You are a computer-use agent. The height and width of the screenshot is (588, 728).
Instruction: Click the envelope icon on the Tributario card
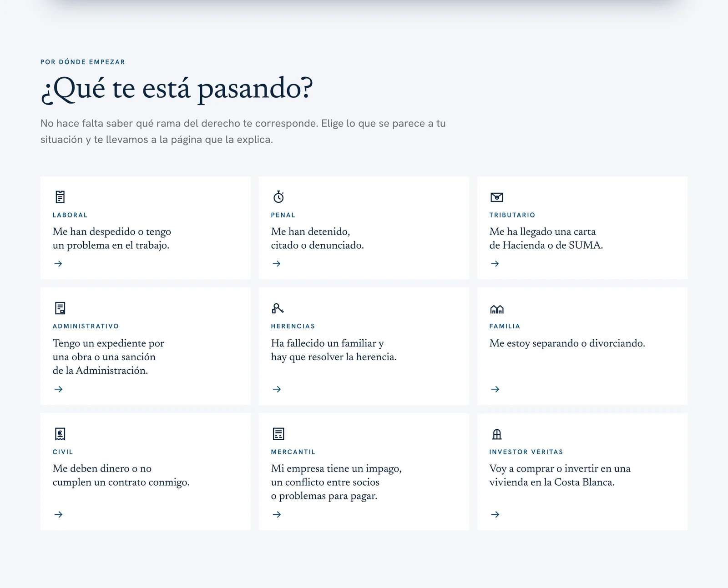497,197
